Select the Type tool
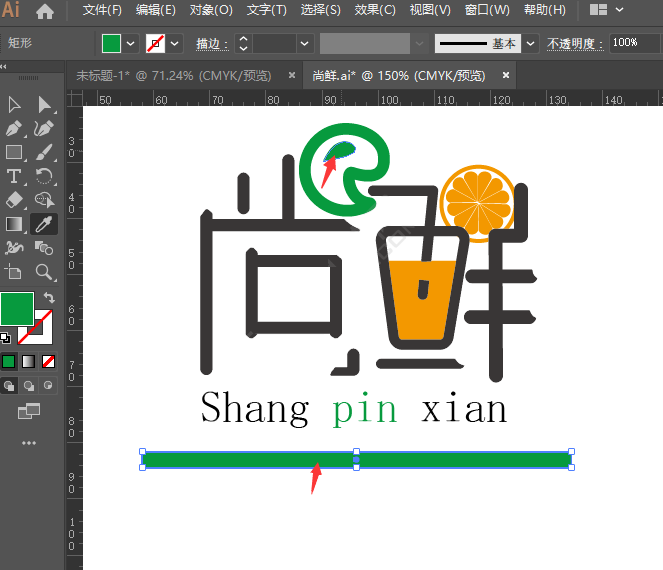 pos(14,177)
